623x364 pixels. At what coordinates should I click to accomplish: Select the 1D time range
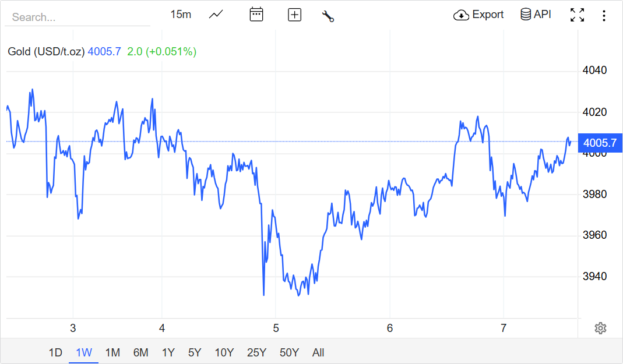tap(55, 352)
